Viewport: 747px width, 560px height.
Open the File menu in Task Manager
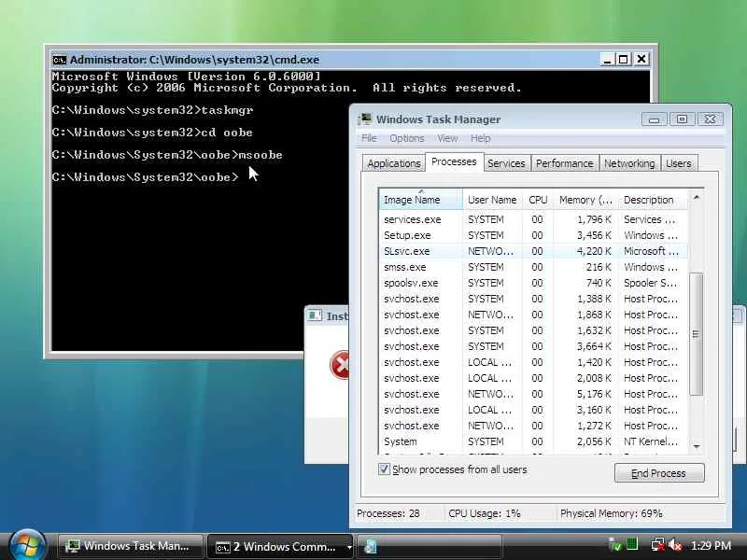[x=369, y=138]
